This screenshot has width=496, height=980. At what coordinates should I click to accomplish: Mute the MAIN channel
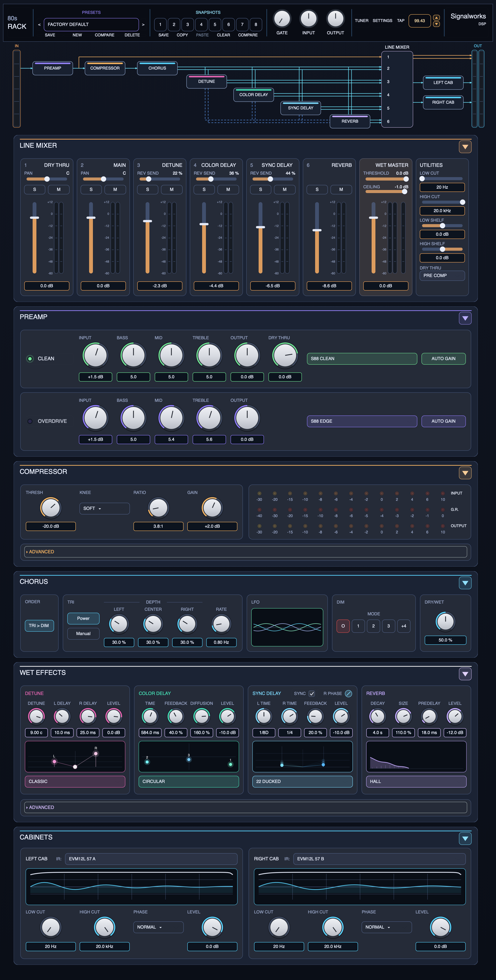(x=115, y=189)
